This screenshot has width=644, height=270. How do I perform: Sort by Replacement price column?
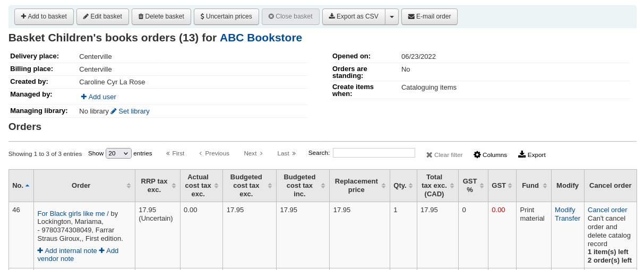pos(359,186)
